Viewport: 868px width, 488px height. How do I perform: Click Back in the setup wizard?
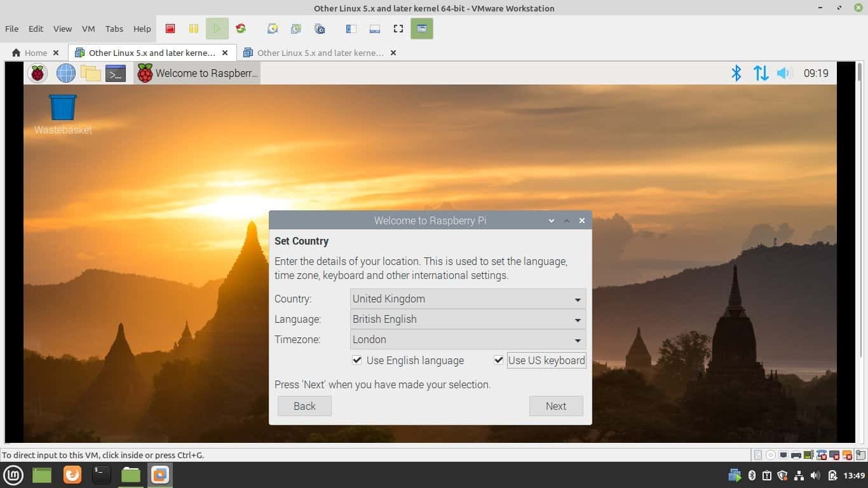point(304,406)
